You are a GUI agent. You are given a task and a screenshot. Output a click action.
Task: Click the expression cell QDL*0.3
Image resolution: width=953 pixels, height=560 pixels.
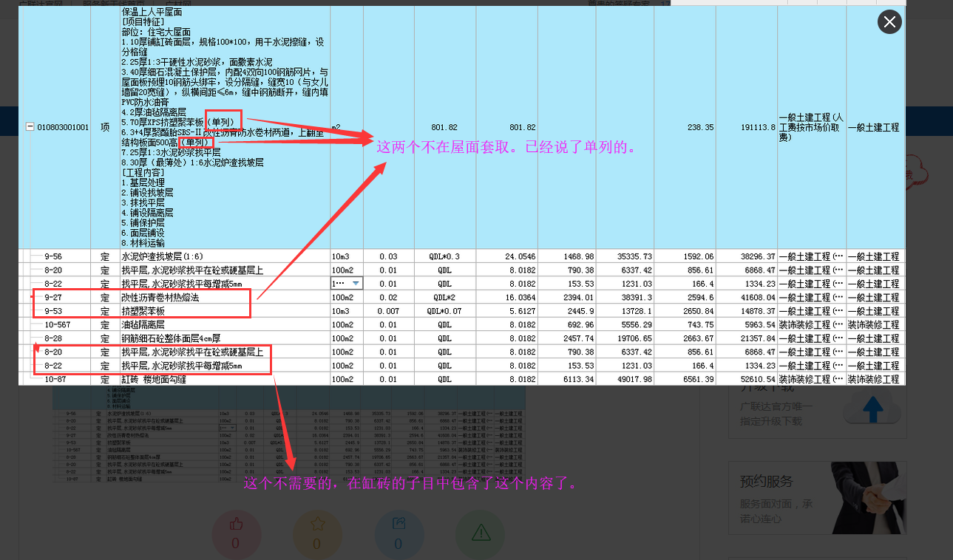(x=444, y=256)
